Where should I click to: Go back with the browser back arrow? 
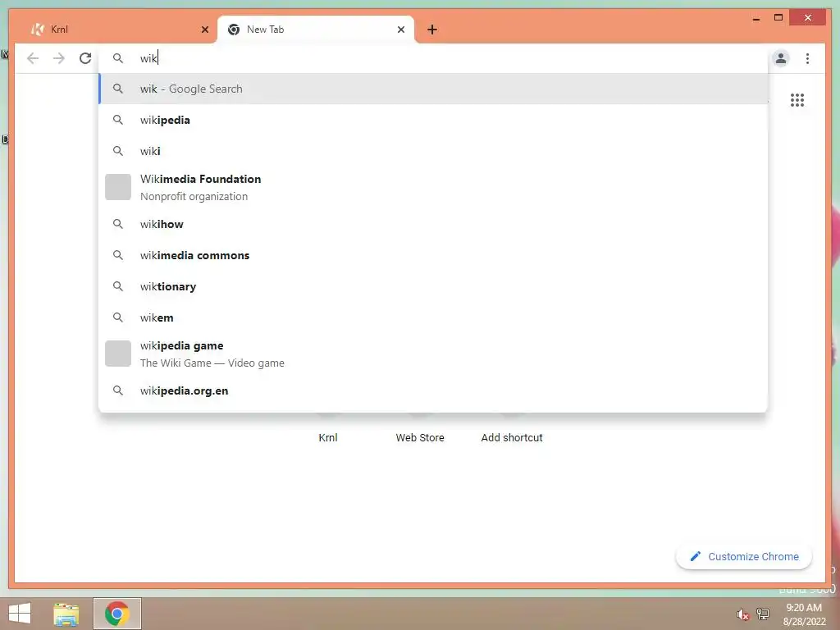point(33,58)
